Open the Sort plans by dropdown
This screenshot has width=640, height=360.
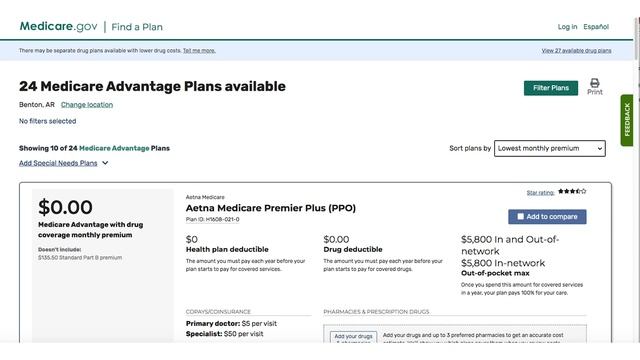[x=549, y=148]
